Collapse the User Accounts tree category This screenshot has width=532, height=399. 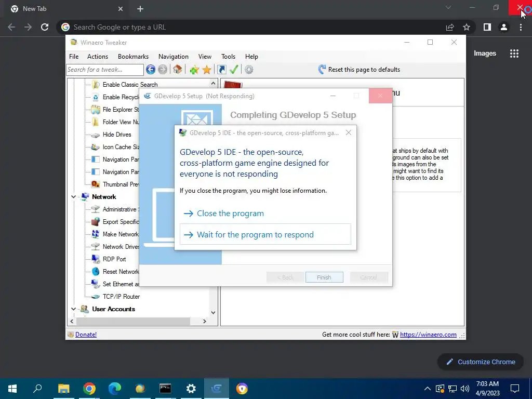pos(73,309)
